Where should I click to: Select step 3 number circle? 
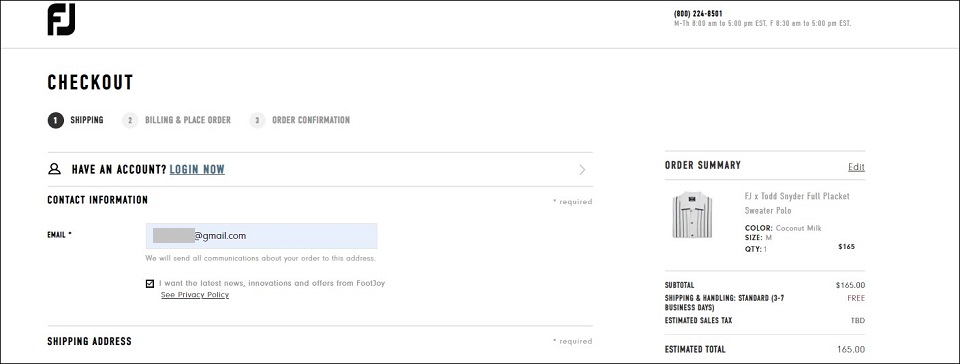[x=257, y=121]
